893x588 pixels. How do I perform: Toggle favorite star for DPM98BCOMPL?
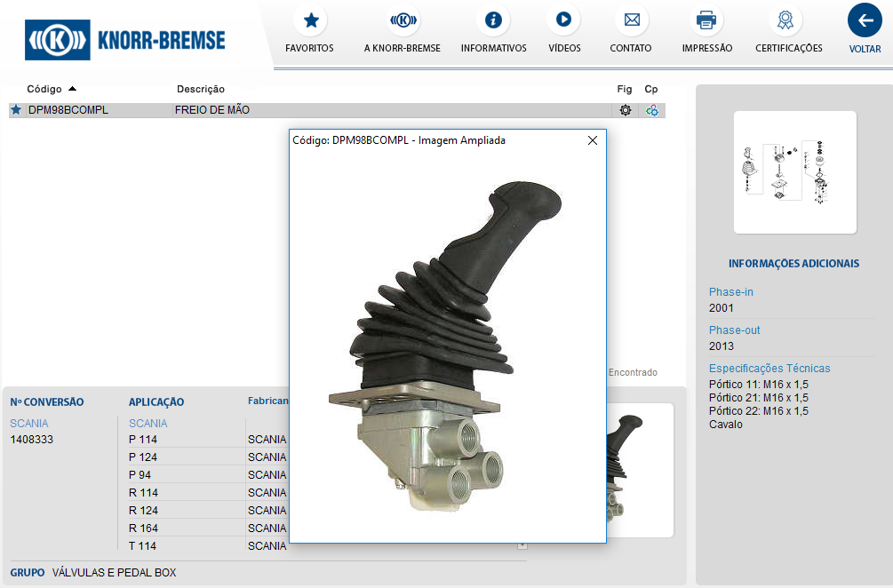coord(16,110)
